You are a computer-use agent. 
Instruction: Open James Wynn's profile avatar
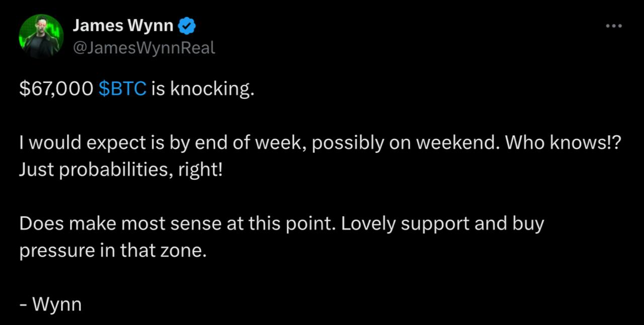tap(41, 36)
